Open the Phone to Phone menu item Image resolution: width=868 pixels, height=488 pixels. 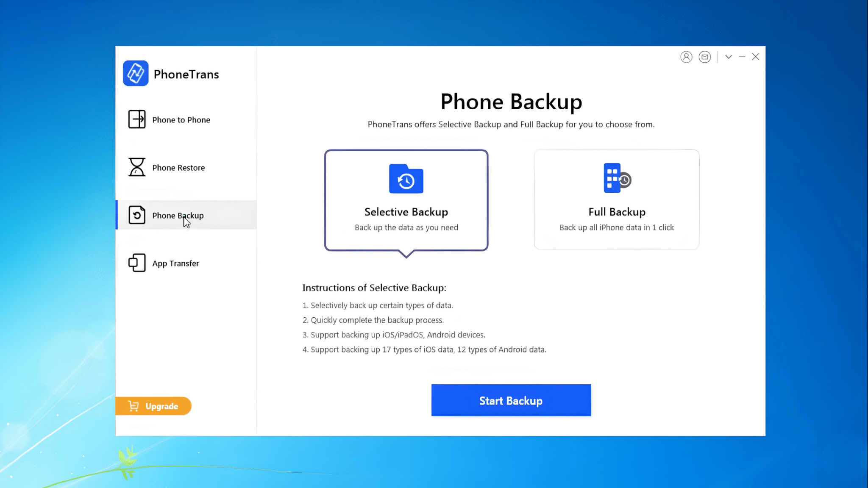[186, 119]
